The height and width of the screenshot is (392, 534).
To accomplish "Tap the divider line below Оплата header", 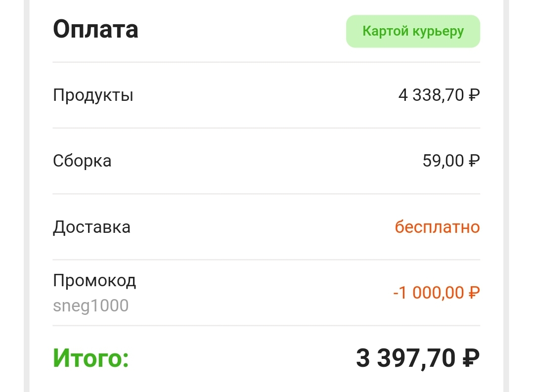I will click(x=267, y=62).
